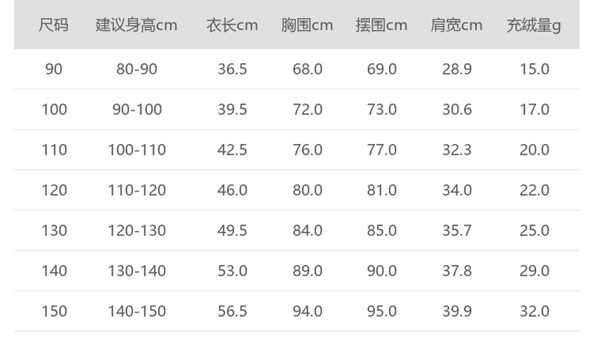Click size 100 in the 尺码 column

(x=54, y=110)
